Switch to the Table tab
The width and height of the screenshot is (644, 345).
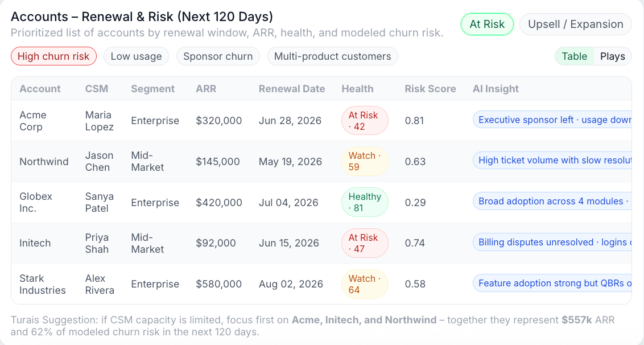point(574,56)
